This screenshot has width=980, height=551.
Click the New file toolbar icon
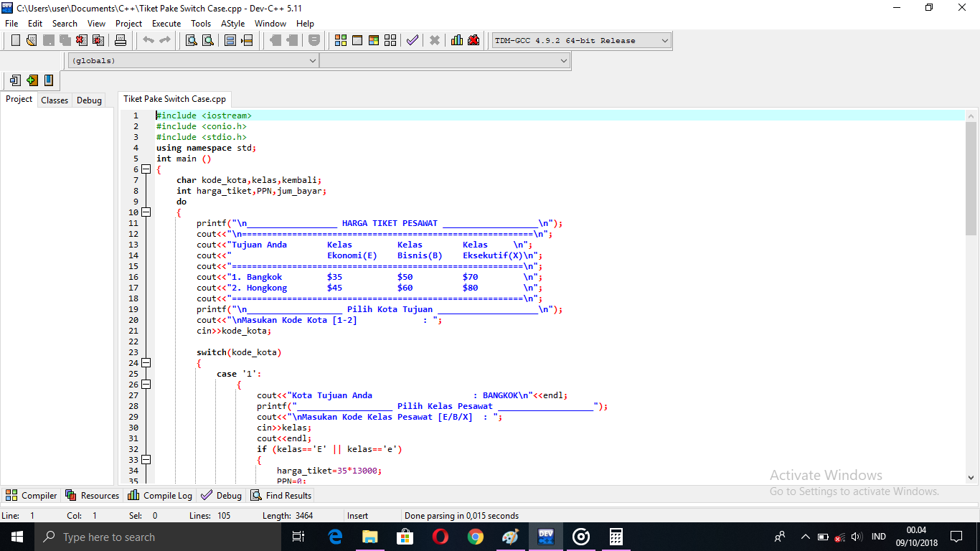15,40
